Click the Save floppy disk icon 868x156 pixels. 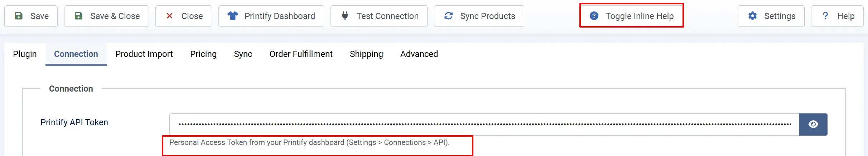(x=19, y=16)
